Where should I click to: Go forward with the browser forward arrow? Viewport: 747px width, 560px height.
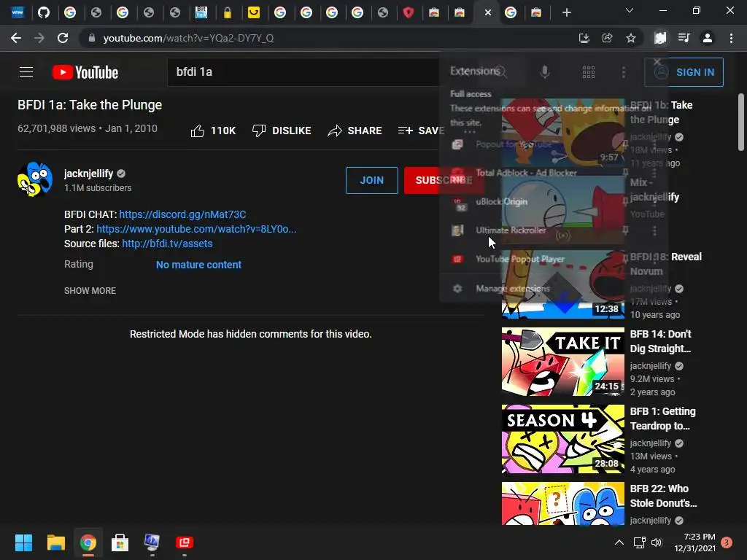tap(39, 38)
